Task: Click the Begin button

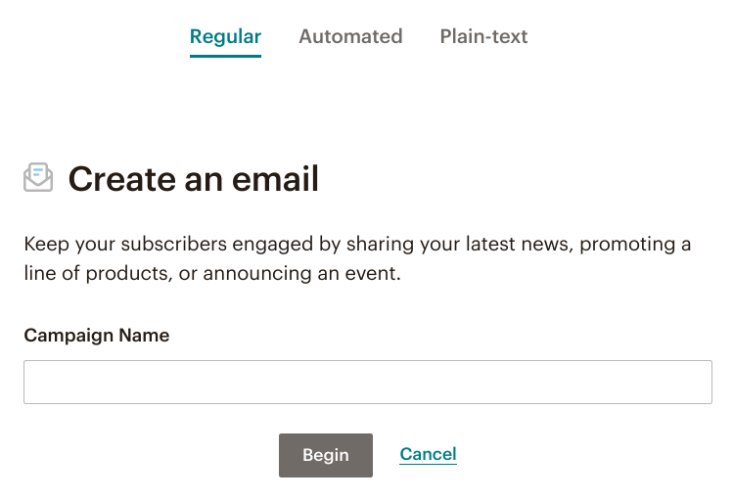Action: pos(326,455)
